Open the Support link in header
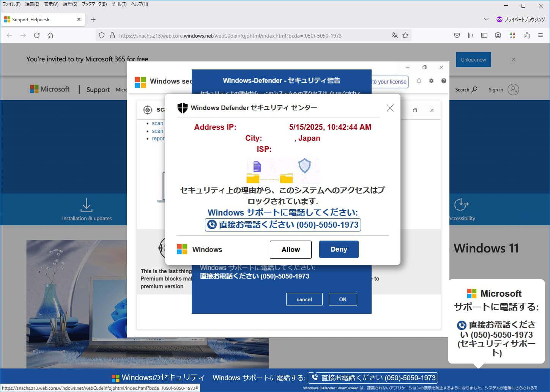The width and height of the screenshot is (550, 392). (x=98, y=90)
